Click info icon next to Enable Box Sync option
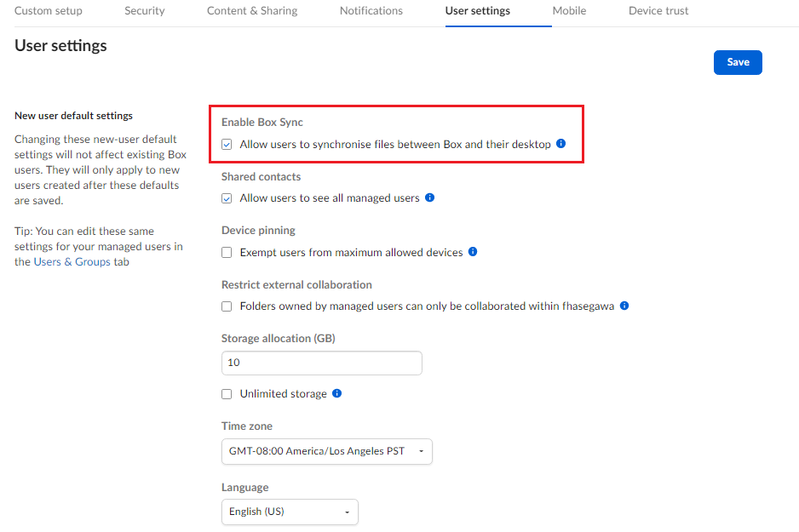This screenshot has width=799, height=532. click(560, 144)
